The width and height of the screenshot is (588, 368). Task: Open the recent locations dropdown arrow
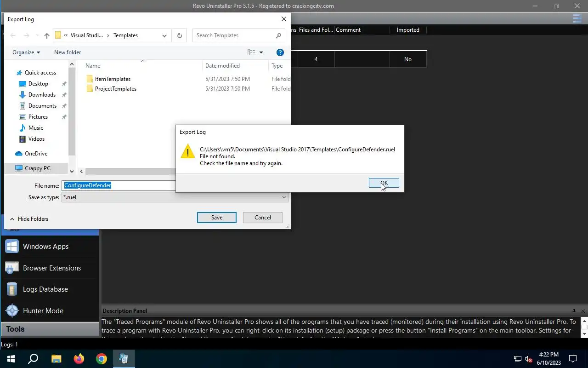(x=36, y=36)
